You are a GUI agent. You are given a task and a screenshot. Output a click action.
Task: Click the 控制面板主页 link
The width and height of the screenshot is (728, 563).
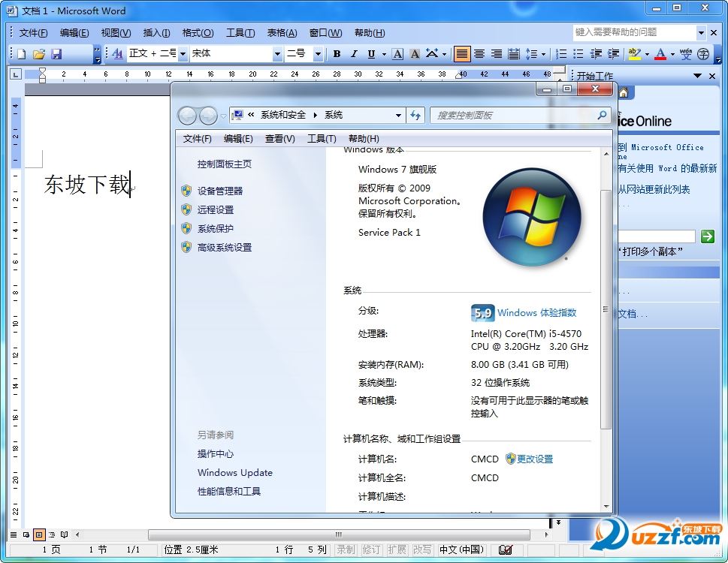[x=224, y=164]
